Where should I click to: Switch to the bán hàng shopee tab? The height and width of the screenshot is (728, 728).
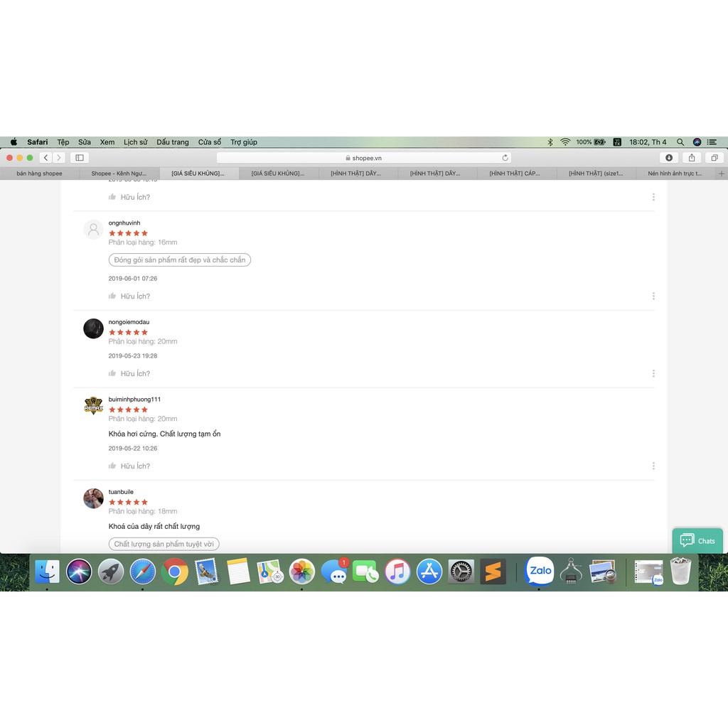point(40,173)
